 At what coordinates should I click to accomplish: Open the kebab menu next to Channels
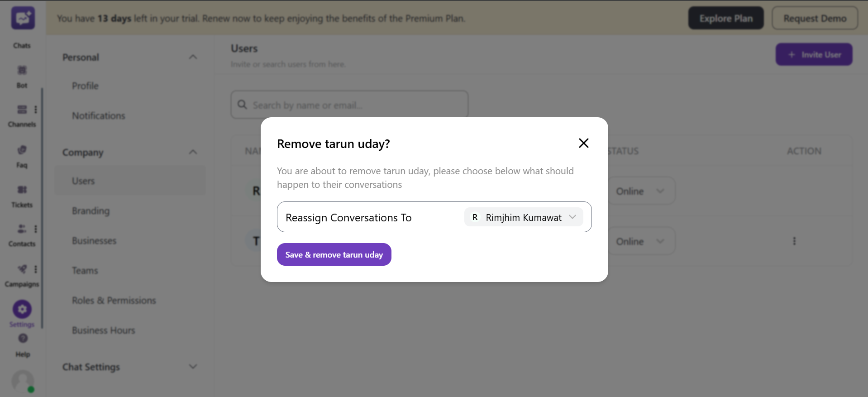point(36,109)
